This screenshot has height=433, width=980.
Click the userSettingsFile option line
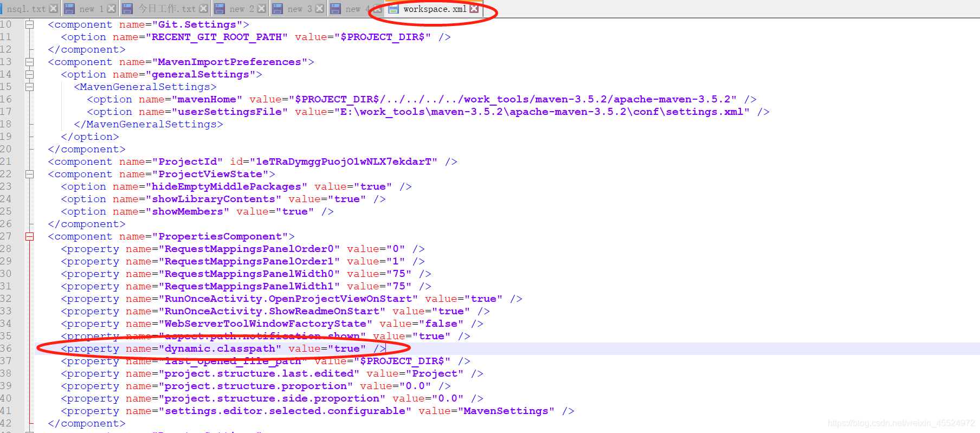click(x=428, y=112)
